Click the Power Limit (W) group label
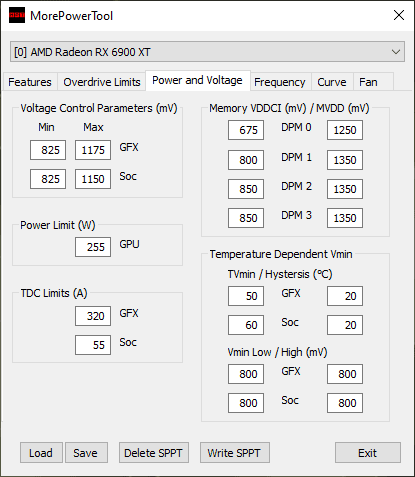This screenshot has height=477, width=415. point(58,225)
